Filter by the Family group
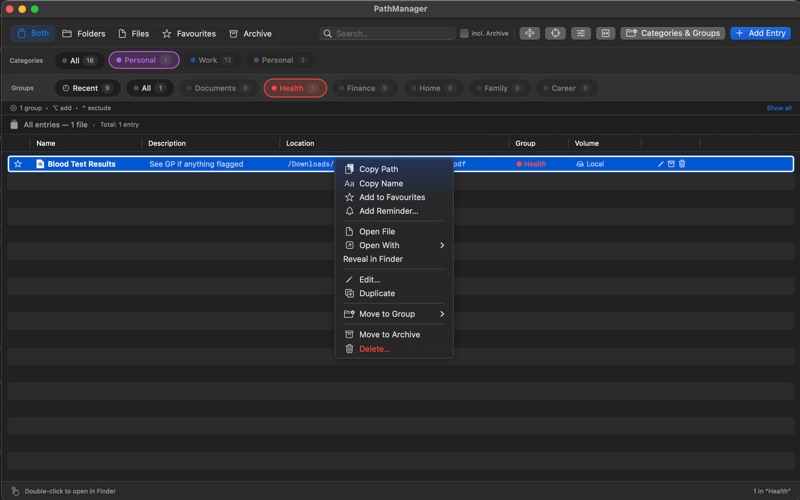The height and width of the screenshot is (500, 800). point(499,88)
